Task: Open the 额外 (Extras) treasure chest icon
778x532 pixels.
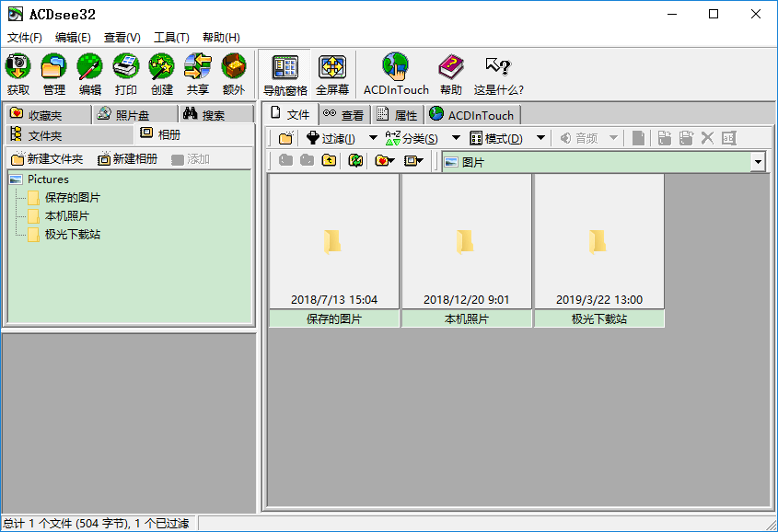Action: 234,67
